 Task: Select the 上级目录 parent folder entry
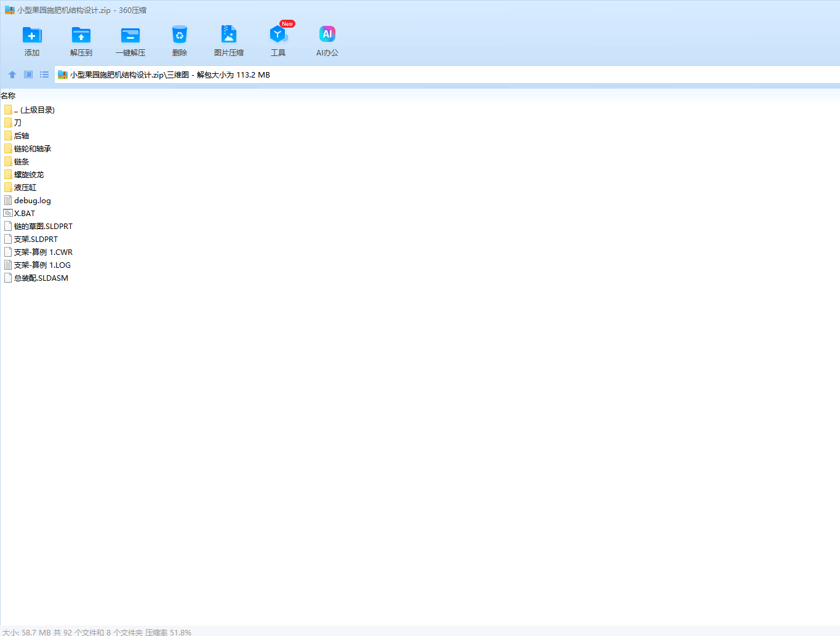(30, 110)
